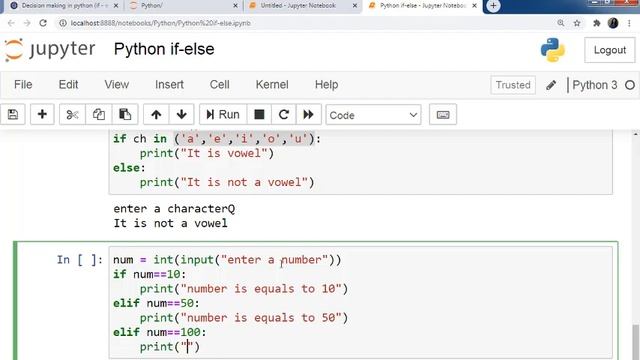This screenshot has width=640, height=360.
Task: Open the View menu
Action: (x=116, y=84)
